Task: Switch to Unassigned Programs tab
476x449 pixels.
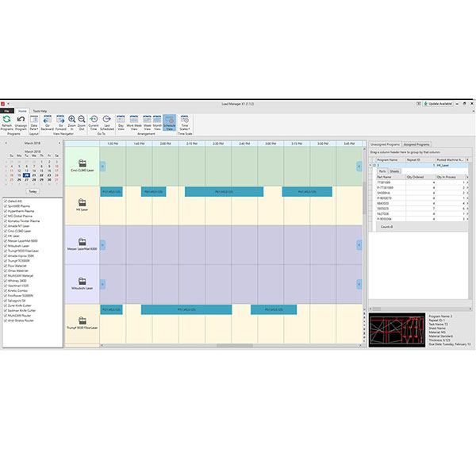Action: 385,144
